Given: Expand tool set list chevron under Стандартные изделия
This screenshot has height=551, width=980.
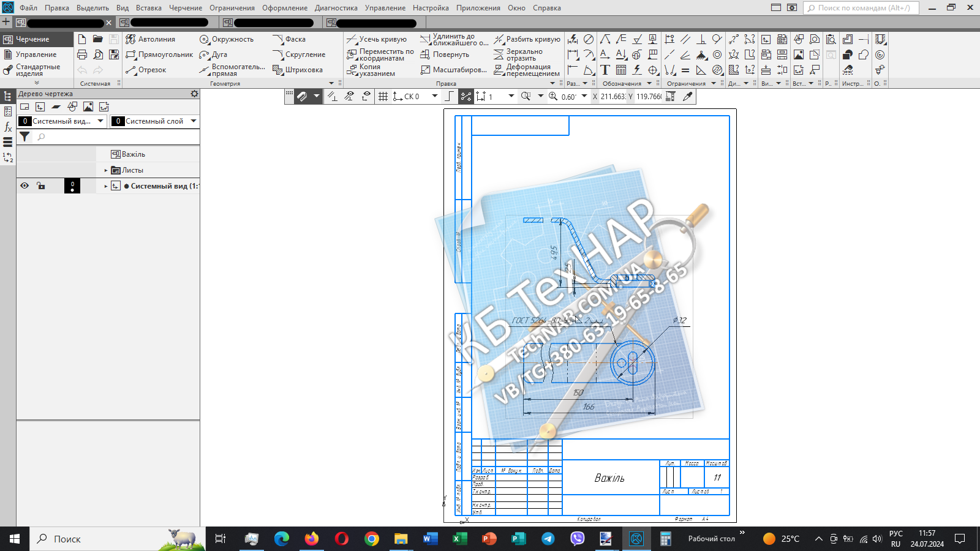Looking at the screenshot, I should tap(37, 83).
